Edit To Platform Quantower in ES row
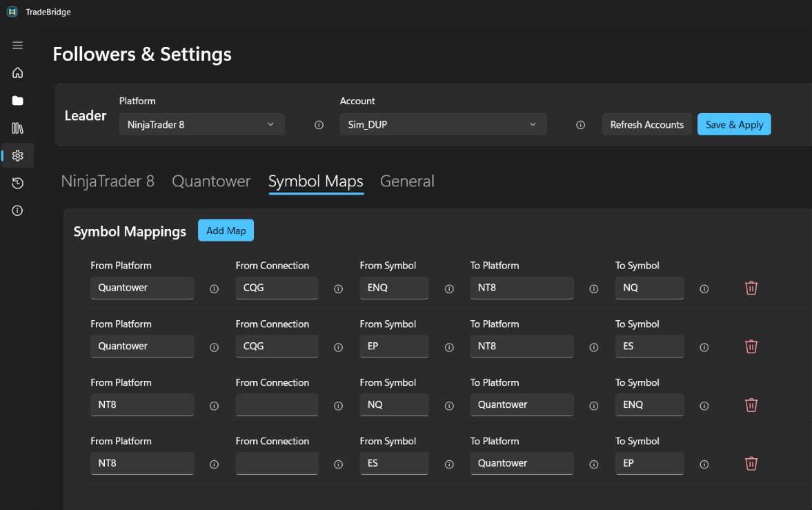The image size is (812, 510). coord(522,463)
